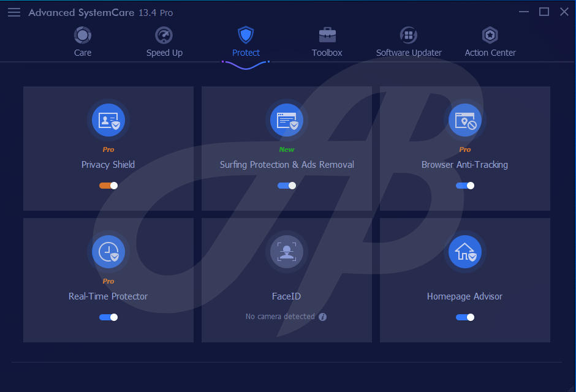
Task: Open Surfing Protection & Ads Removal icon
Action: [287, 120]
